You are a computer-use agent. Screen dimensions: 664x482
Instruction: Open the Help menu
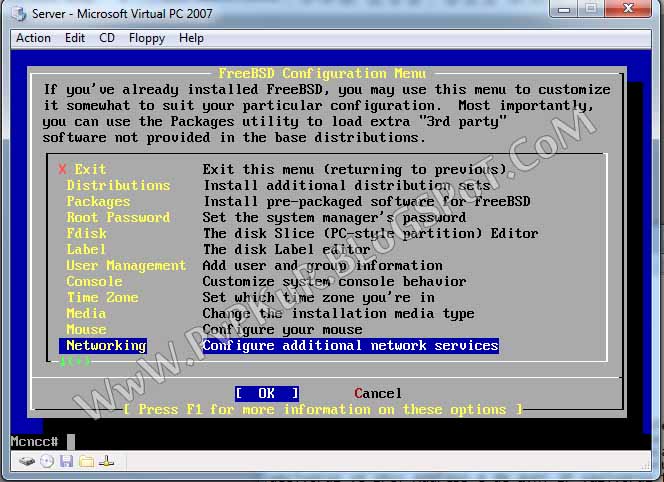[191, 38]
